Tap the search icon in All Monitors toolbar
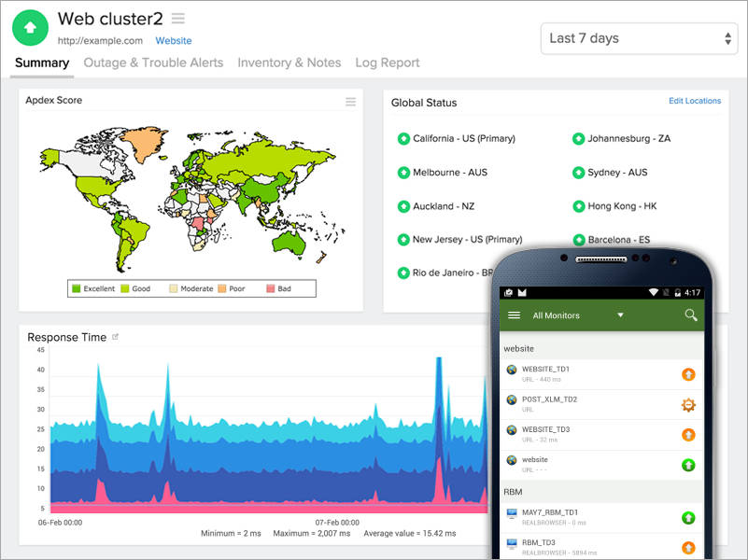748x560 pixels. tap(689, 315)
